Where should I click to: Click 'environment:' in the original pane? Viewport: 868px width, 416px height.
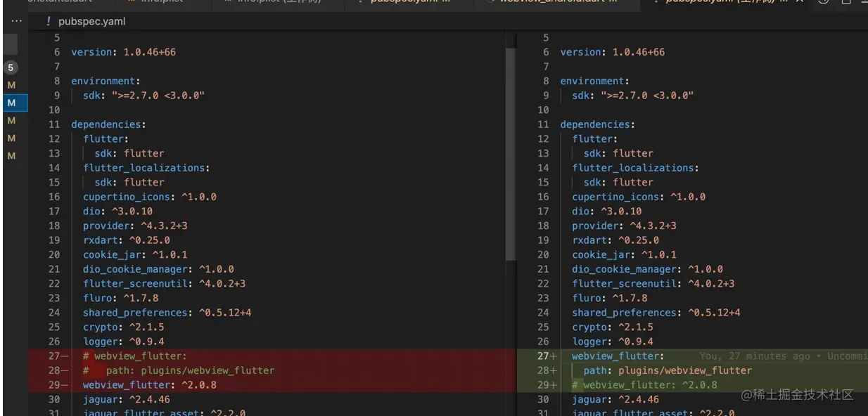(x=106, y=81)
